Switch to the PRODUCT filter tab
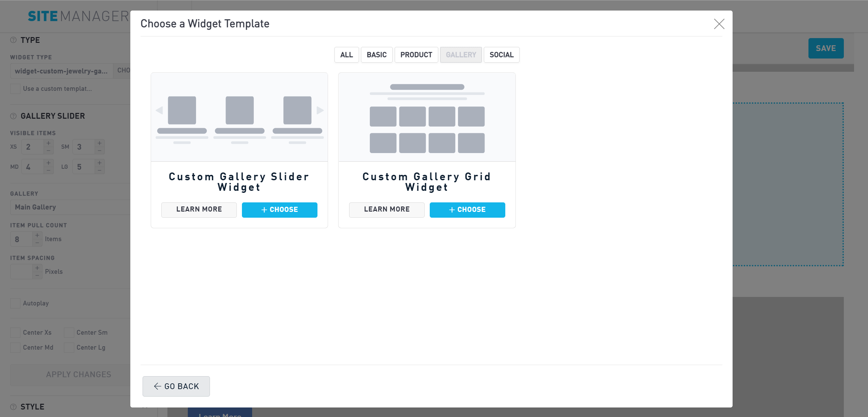 click(x=416, y=55)
